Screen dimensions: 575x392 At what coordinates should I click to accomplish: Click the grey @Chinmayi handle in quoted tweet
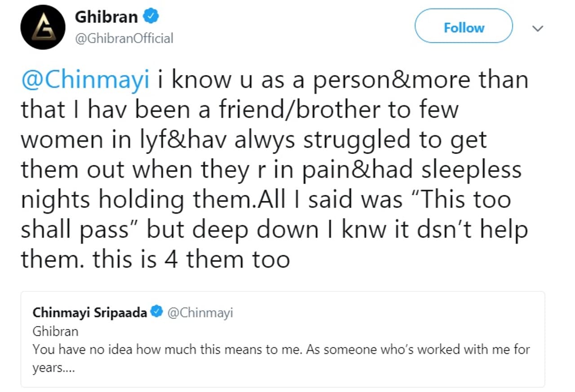200,313
